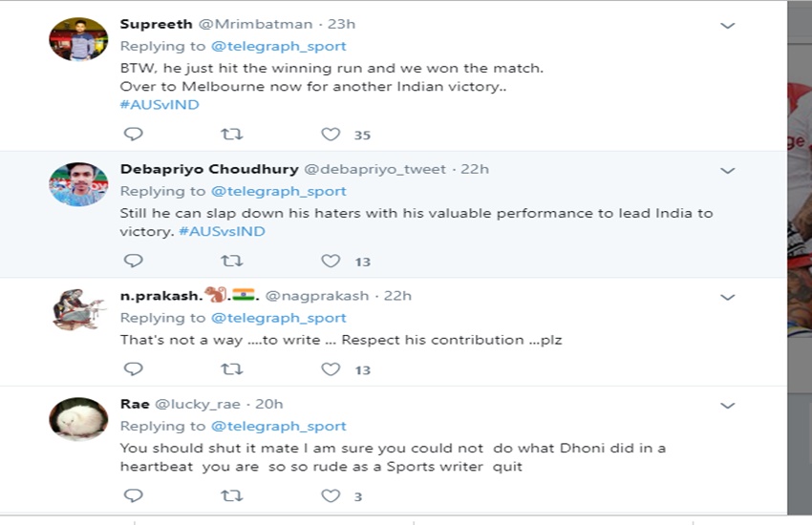The height and width of the screenshot is (525, 812).
Task: Retweet Debapriyo Choudhury's tweet
Action: (232, 261)
